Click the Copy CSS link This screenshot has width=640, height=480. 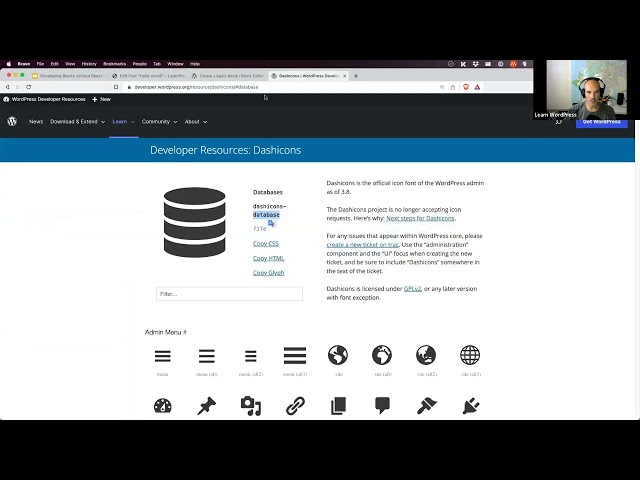(266, 244)
